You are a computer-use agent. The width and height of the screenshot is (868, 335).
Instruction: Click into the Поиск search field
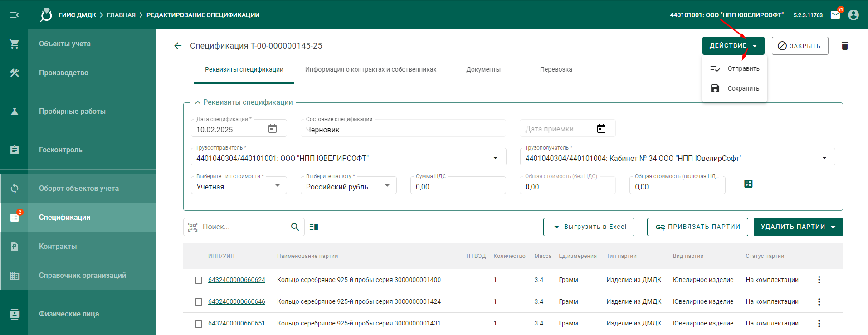tap(244, 227)
